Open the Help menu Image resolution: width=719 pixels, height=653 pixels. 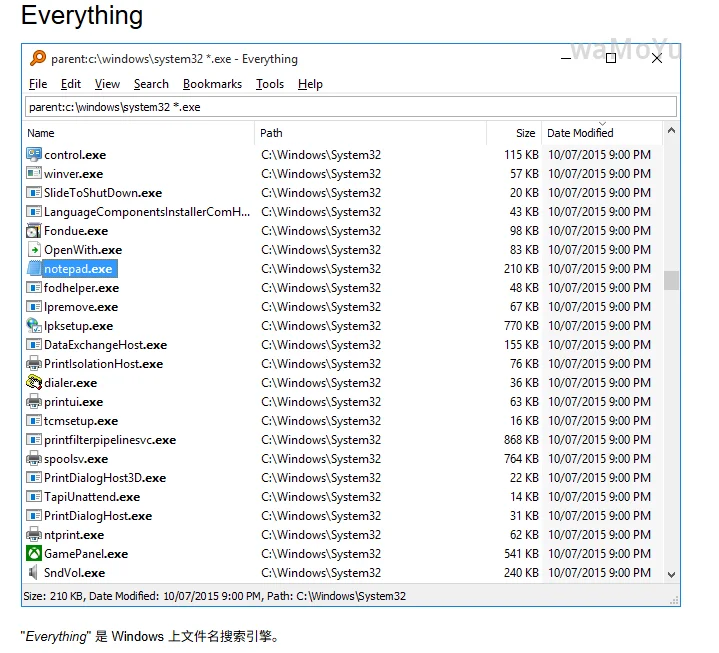(310, 84)
